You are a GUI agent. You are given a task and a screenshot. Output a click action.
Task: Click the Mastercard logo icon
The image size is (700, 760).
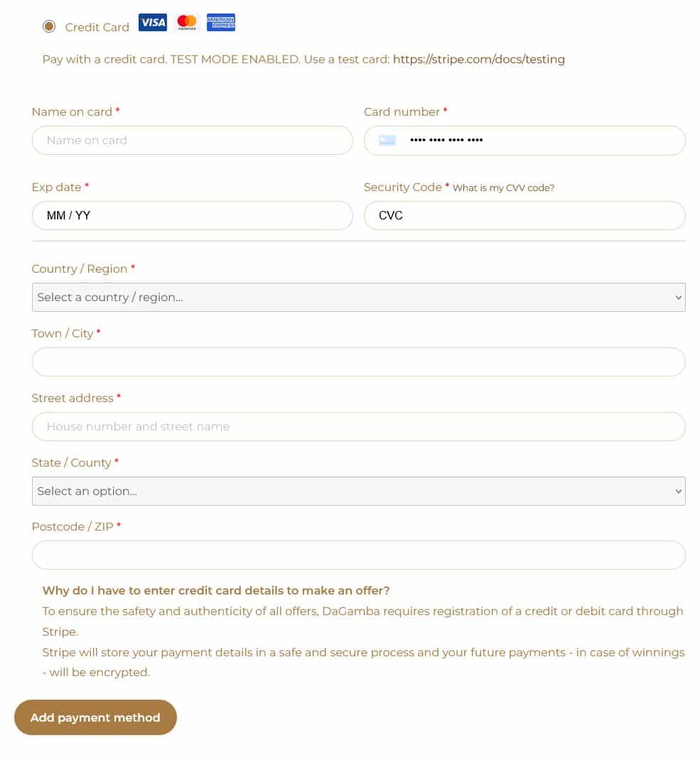pos(187,23)
